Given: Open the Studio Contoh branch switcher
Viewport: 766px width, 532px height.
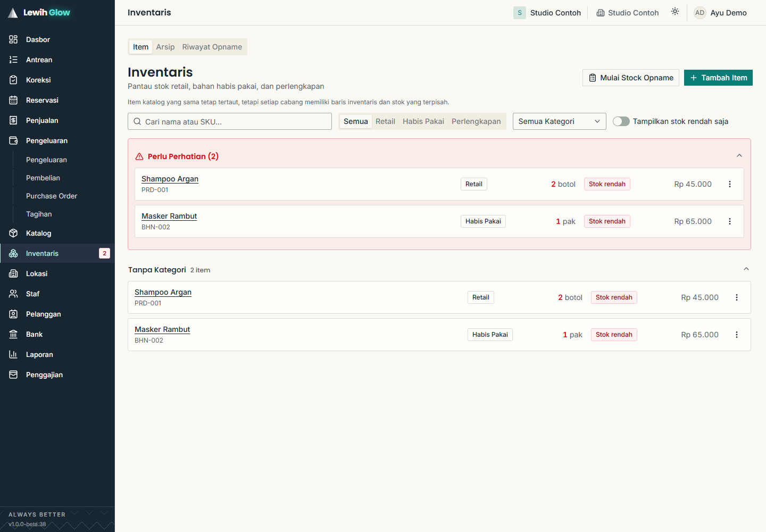Looking at the screenshot, I should (628, 13).
